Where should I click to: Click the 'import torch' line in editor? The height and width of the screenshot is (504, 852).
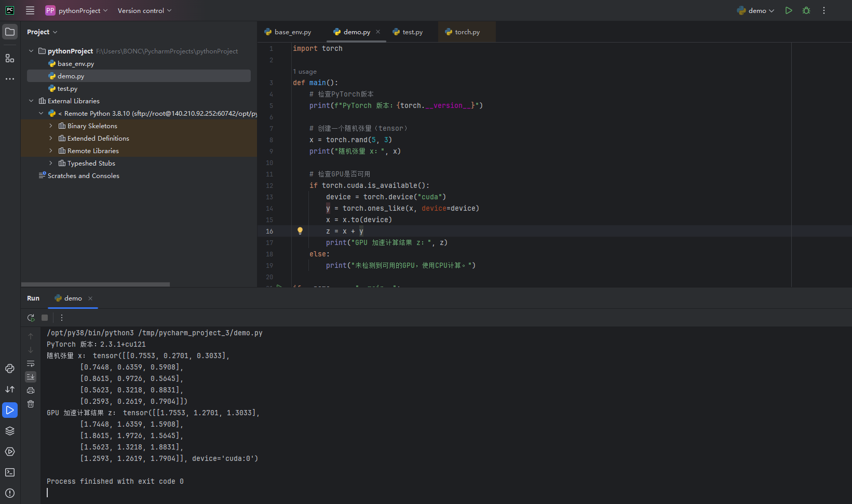click(x=318, y=48)
